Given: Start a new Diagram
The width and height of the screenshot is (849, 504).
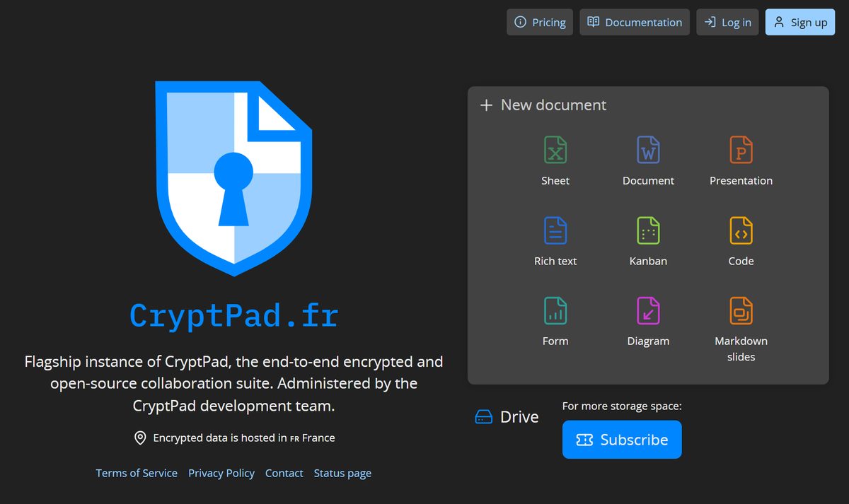Looking at the screenshot, I should click(x=648, y=321).
